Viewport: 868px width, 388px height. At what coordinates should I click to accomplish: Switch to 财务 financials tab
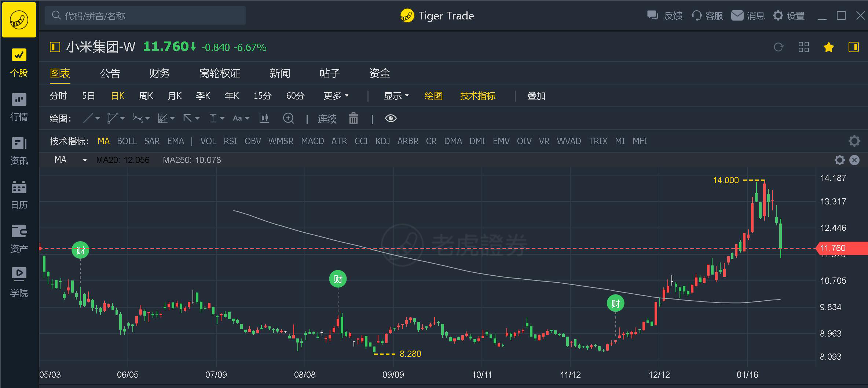pyautogui.click(x=160, y=73)
